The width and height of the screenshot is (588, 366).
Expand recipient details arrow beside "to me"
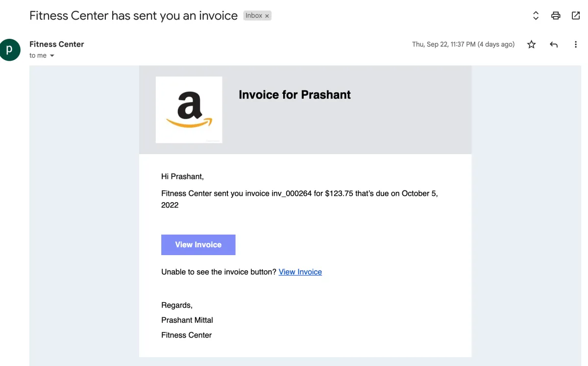[52, 56]
